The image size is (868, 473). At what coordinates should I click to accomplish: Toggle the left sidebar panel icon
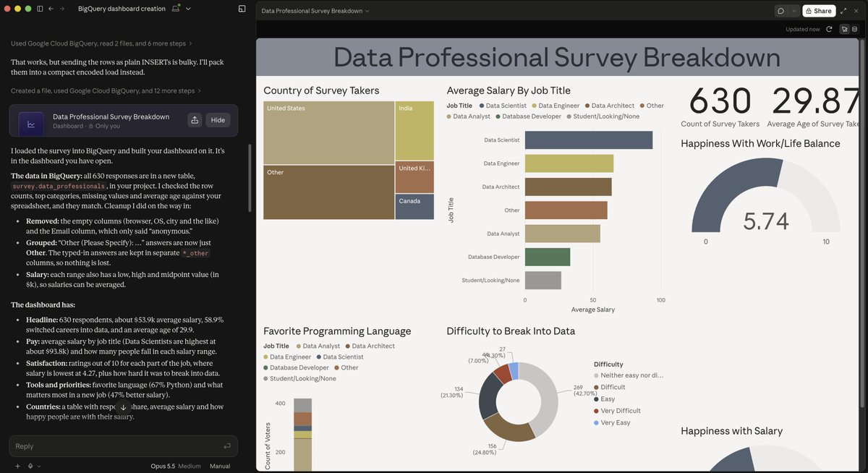pyautogui.click(x=39, y=9)
